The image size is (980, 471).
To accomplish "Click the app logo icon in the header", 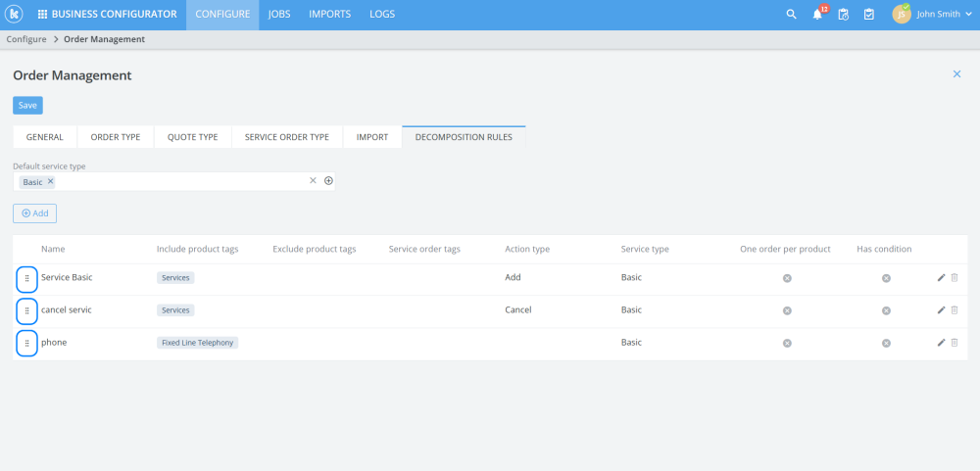I will coord(14,15).
